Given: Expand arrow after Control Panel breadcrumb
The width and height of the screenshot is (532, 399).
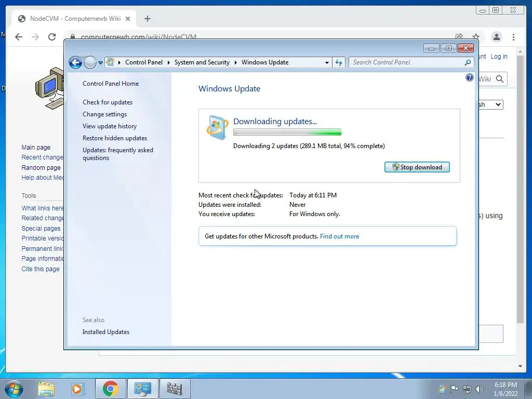Looking at the screenshot, I should 169,62.
